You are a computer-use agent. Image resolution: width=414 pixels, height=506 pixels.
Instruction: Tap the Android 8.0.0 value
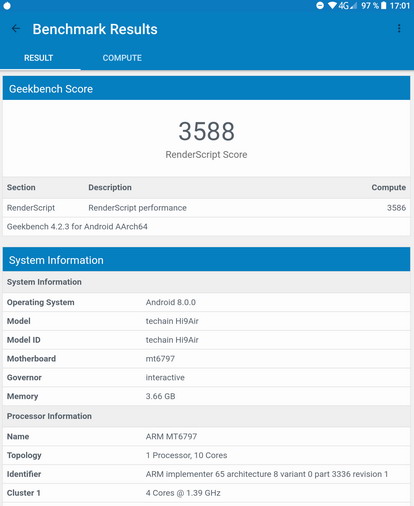171,302
